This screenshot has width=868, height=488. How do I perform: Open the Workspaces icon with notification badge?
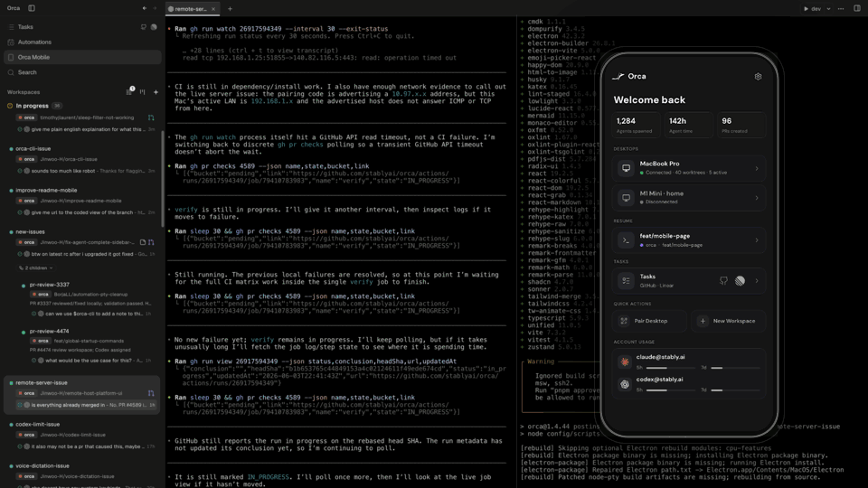point(129,91)
